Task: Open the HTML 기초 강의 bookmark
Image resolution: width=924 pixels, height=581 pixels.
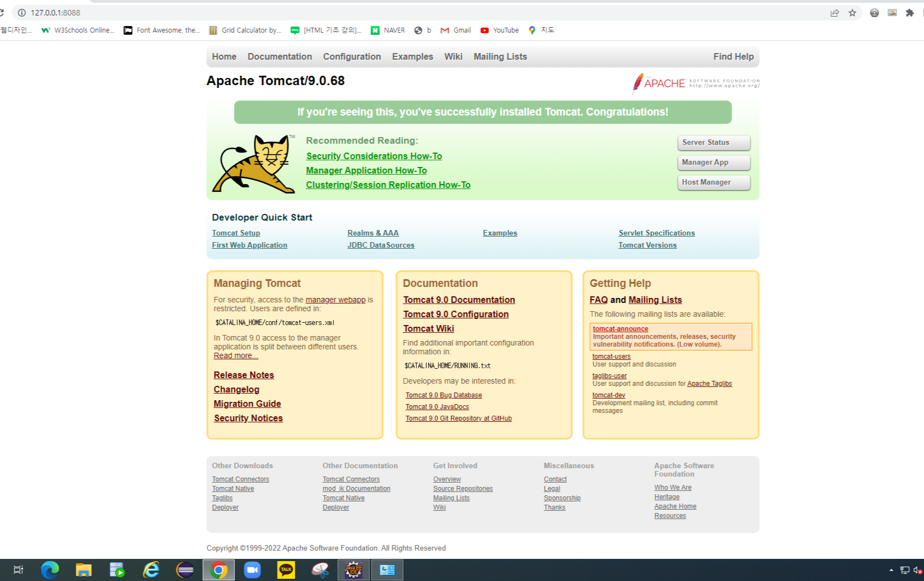Action: tap(326, 30)
